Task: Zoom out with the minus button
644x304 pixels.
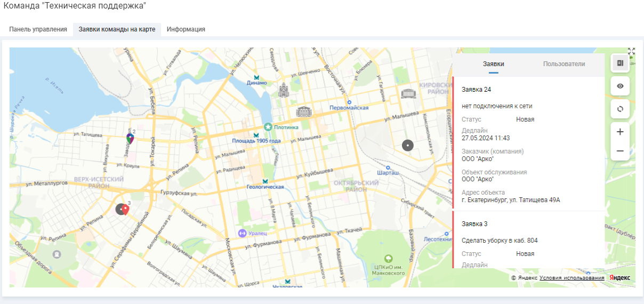Action: [620, 151]
